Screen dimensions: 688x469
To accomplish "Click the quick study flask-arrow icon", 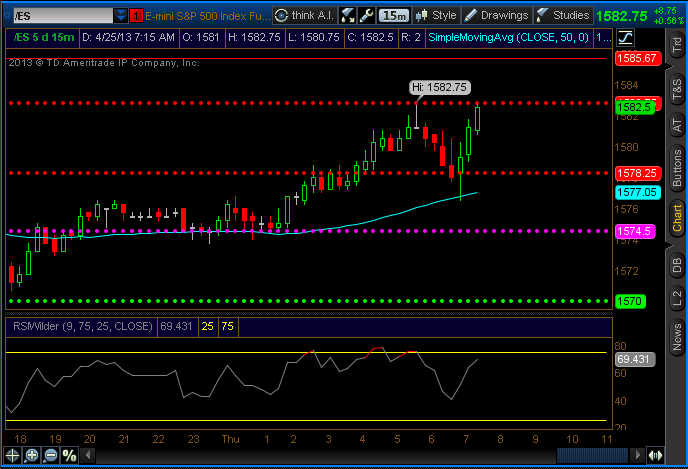I will pos(348,16).
